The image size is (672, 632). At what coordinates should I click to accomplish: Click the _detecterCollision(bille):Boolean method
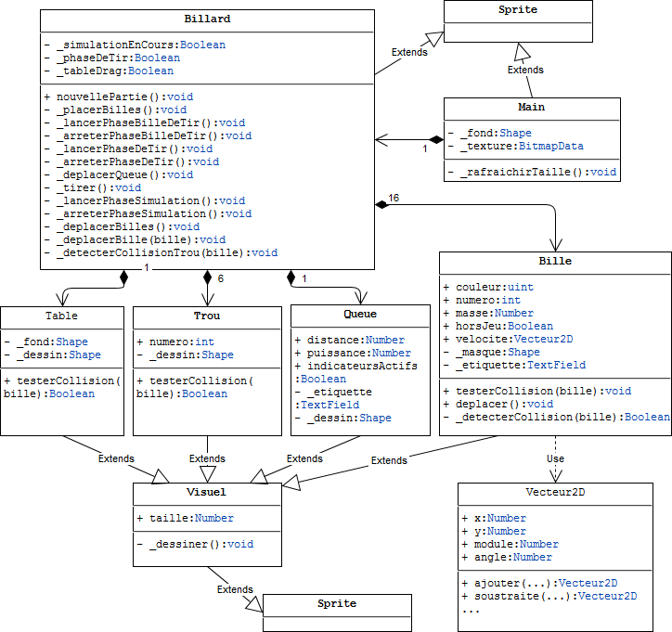coord(557,417)
